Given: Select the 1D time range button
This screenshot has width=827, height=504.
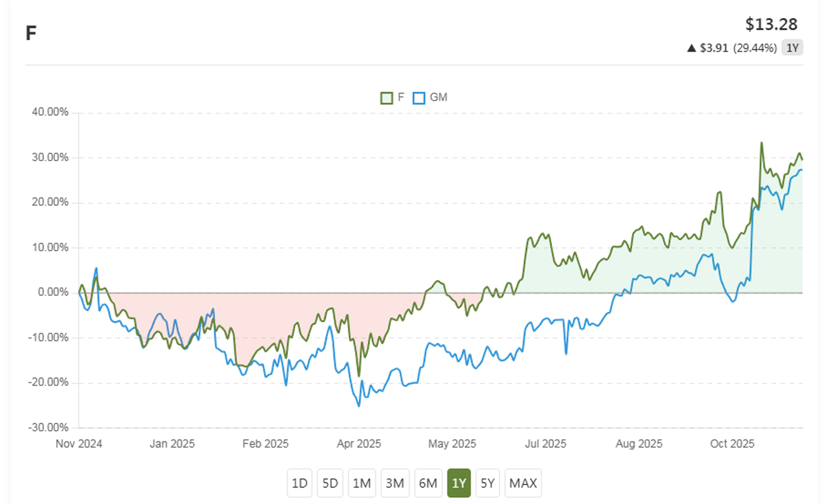Looking at the screenshot, I should tap(300, 483).
